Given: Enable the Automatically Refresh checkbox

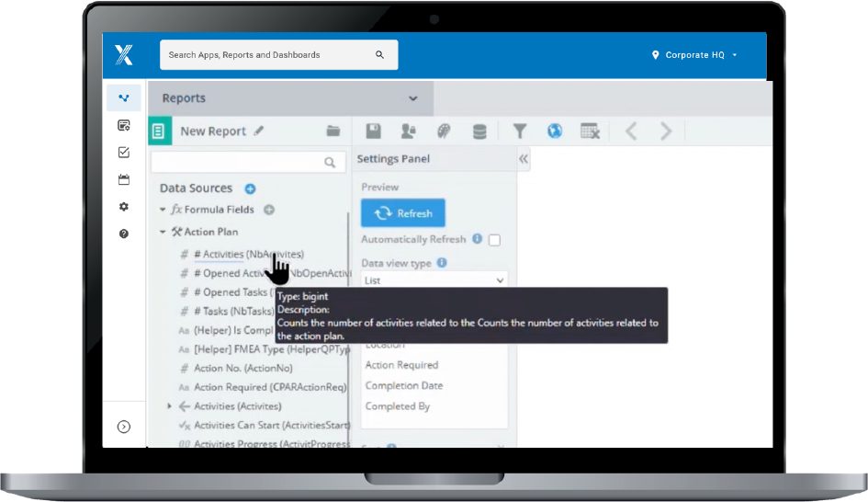Looking at the screenshot, I should tap(495, 240).
